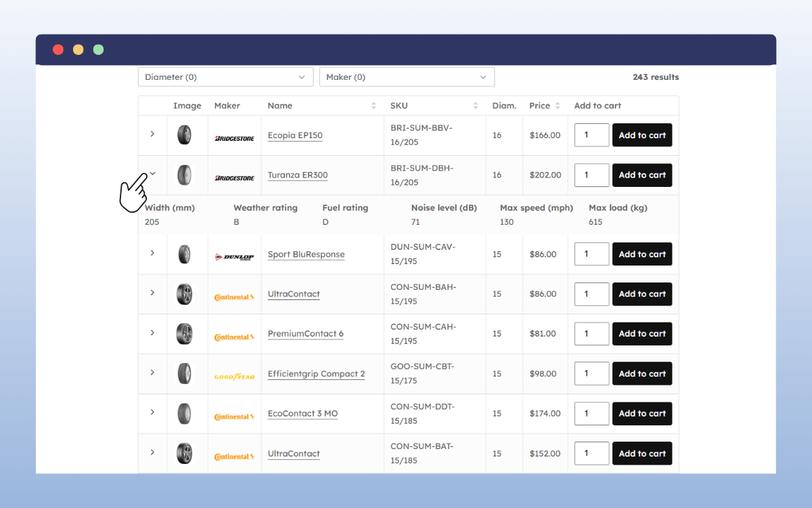The image size is (812, 508).
Task: Click the PremiumContact 6 tire image
Action: [x=184, y=334]
